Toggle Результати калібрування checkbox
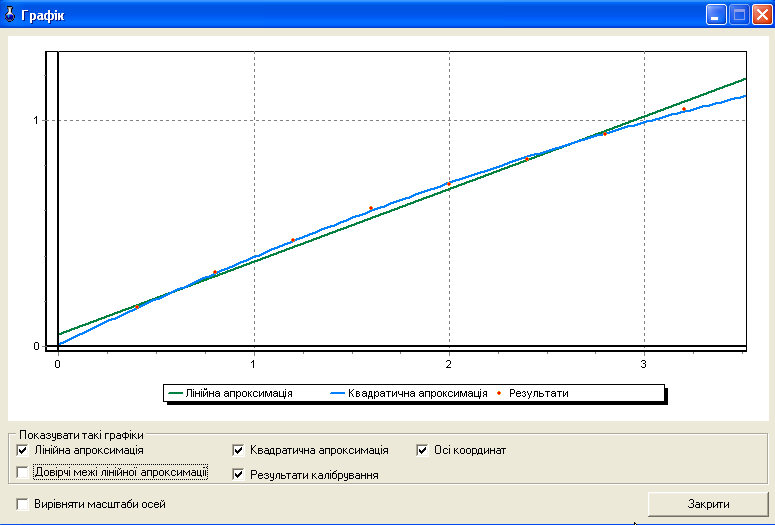Viewport: 775px width, 525px height. [238, 475]
